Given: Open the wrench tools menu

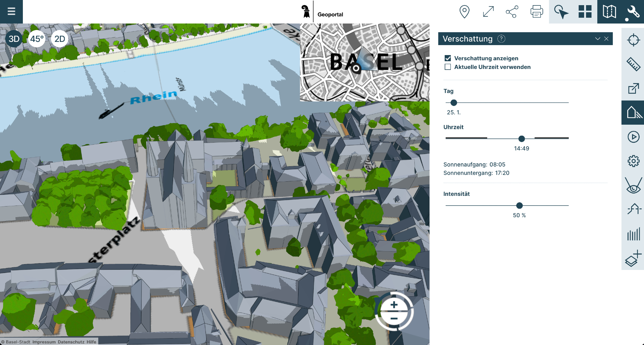Looking at the screenshot, I should click(x=633, y=12).
